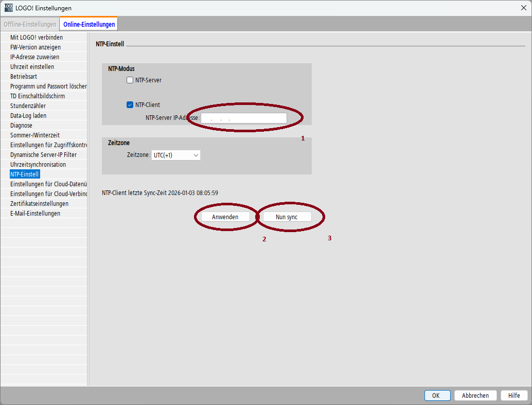The height and width of the screenshot is (405, 532).
Task: Open E-Mail-Einstellungen page
Action: point(35,214)
